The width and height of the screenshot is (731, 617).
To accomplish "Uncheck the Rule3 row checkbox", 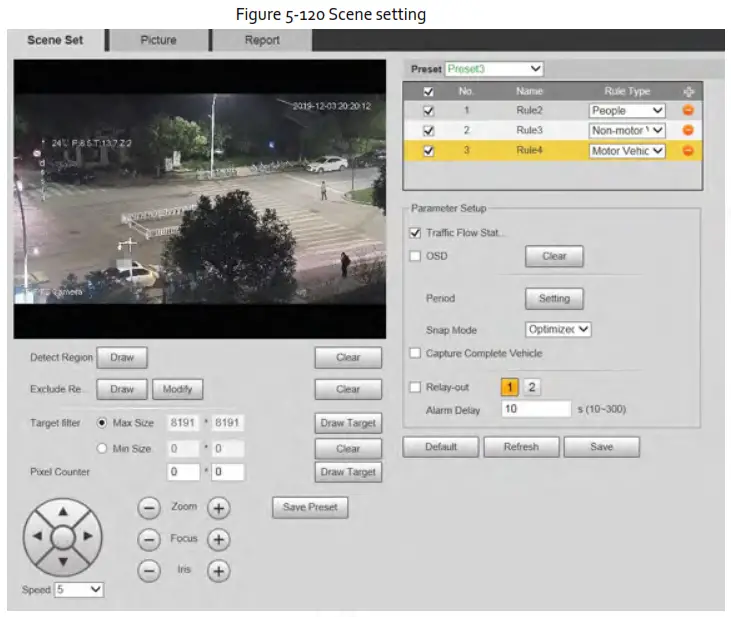I will [x=428, y=131].
